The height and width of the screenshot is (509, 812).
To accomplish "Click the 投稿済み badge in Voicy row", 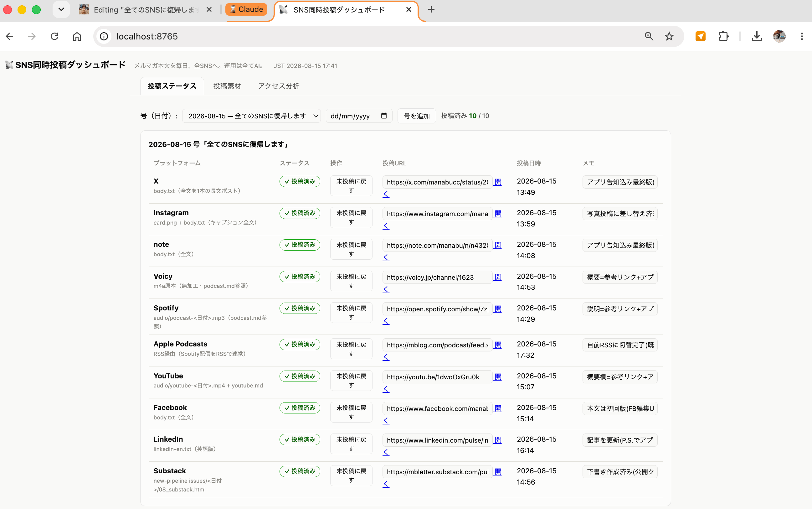I will [x=300, y=276].
